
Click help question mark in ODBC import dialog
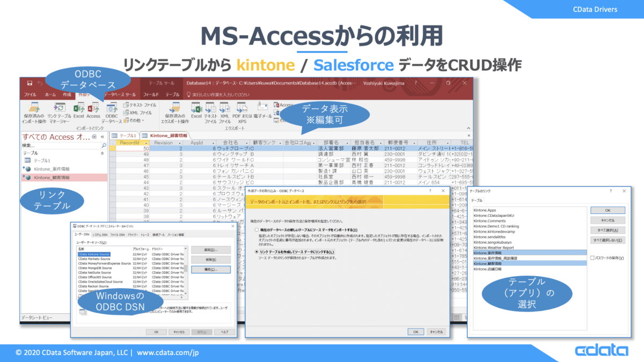pos(429,190)
